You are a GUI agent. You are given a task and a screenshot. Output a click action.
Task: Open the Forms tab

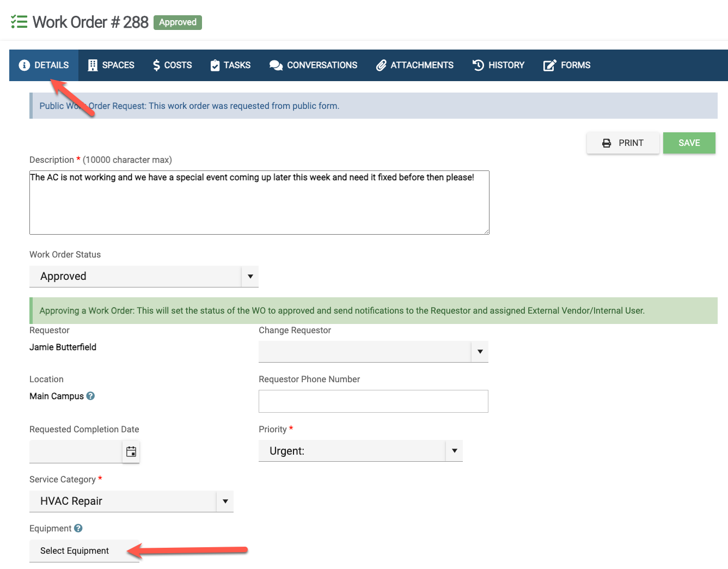pos(567,65)
